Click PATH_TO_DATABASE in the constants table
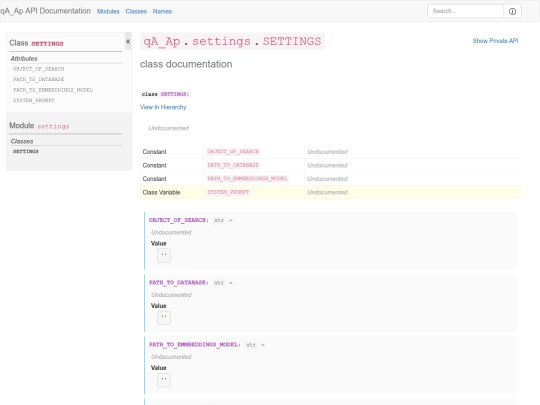 coord(233,165)
